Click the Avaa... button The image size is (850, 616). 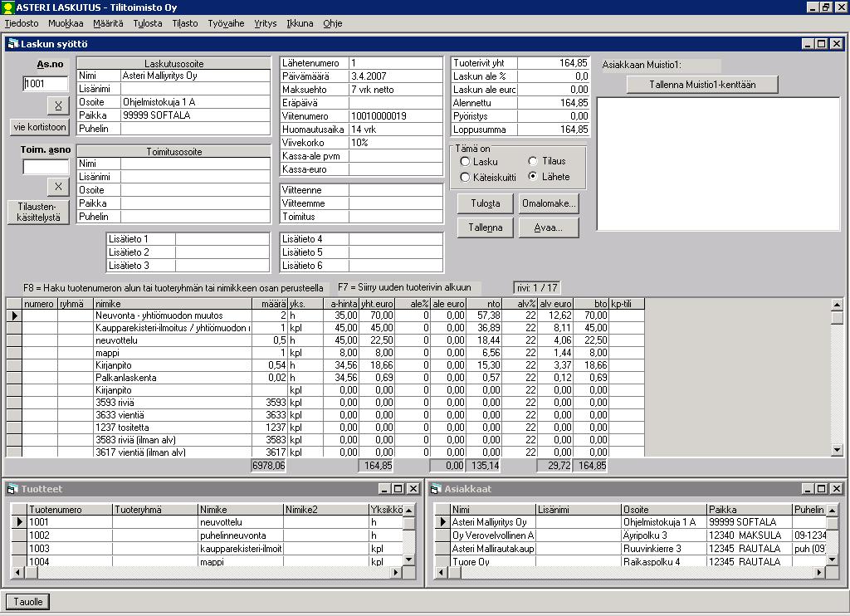(549, 227)
